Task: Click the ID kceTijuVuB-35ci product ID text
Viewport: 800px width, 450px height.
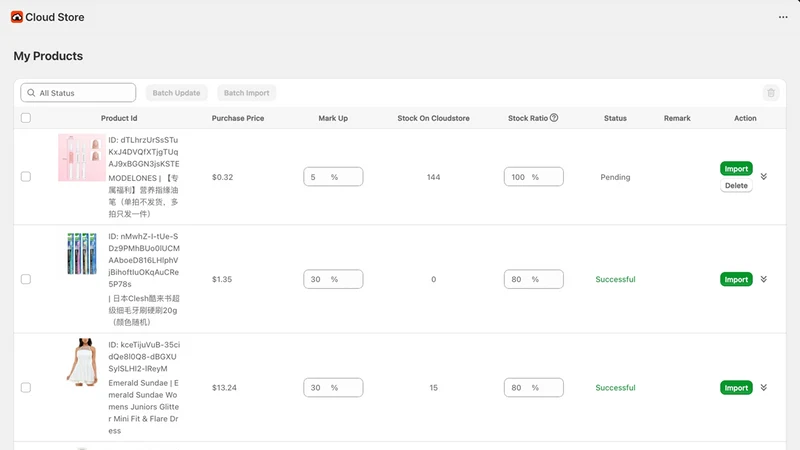Action: coord(144,356)
